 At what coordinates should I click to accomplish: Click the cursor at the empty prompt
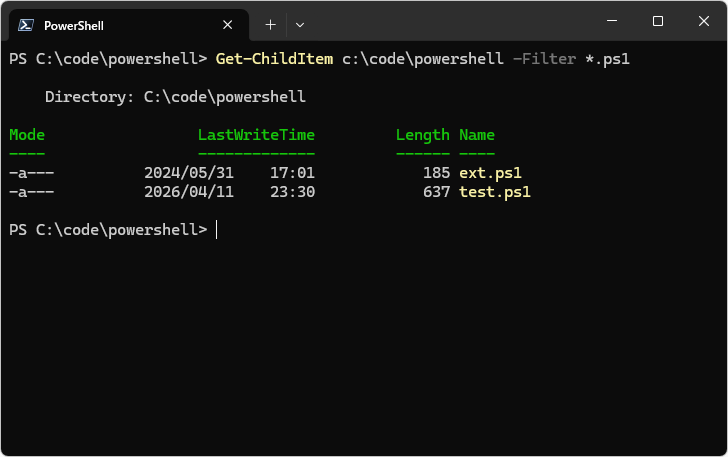tap(217, 230)
